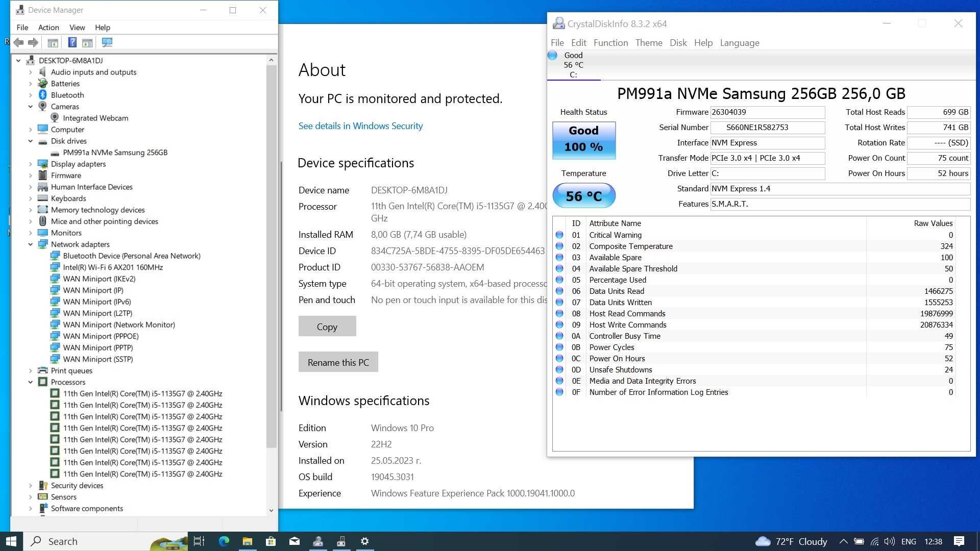The image size is (980, 551).
Task: Click the Firmware field 26304039
Action: point(768,112)
